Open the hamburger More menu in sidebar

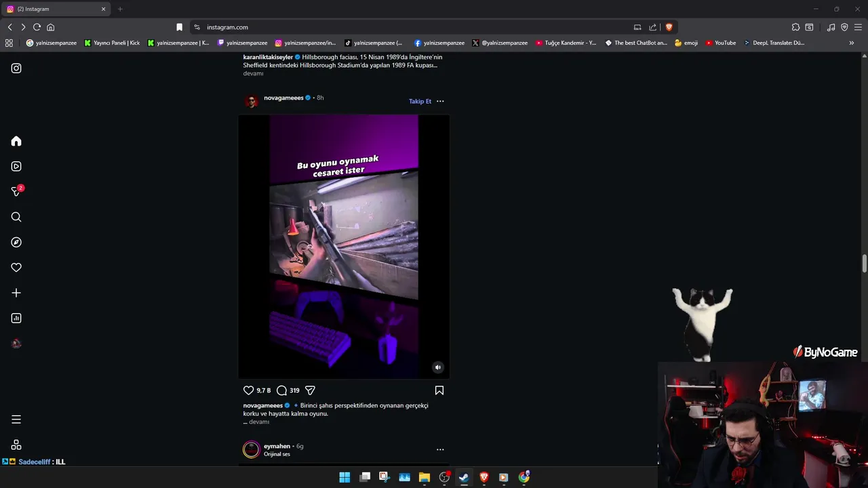[x=16, y=420]
